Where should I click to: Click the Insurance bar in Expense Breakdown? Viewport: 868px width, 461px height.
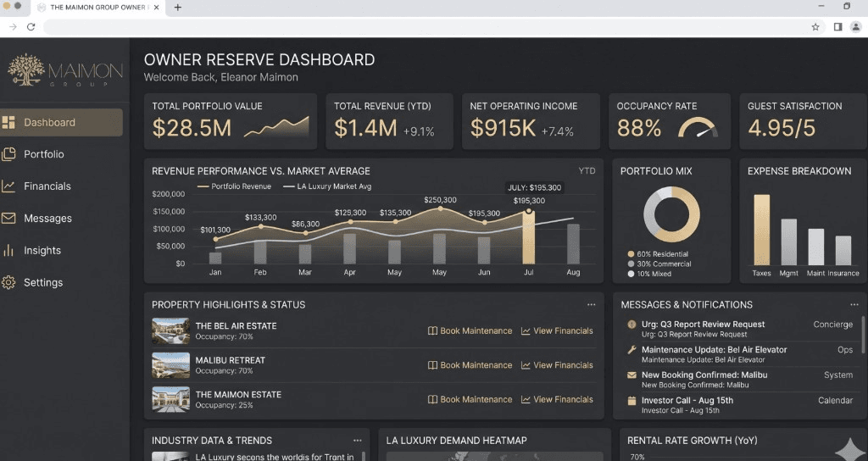click(x=843, y=251)
